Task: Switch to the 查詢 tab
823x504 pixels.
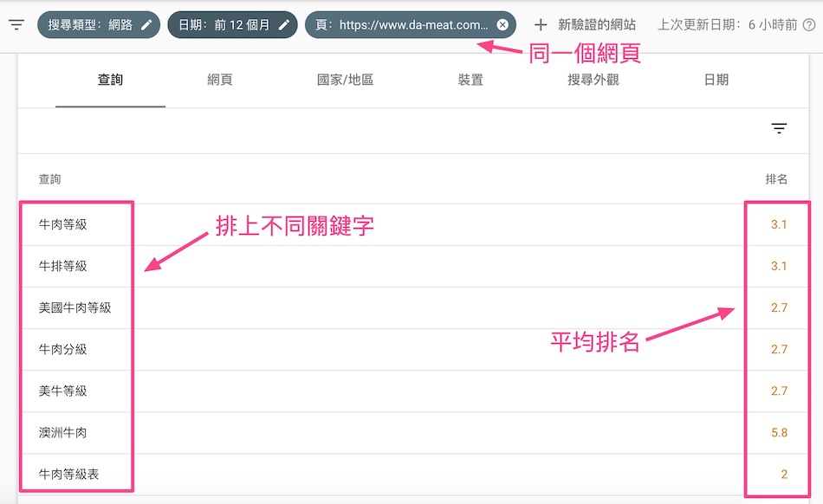Action: 110,80
